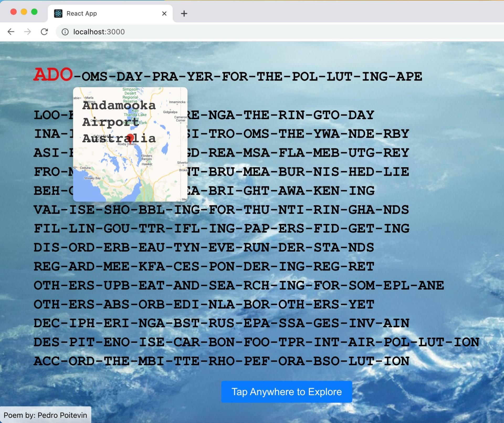Click the site info icon in address bar
Image resolution: width=504 pixels, height=423 pixels.
(65, 32)
